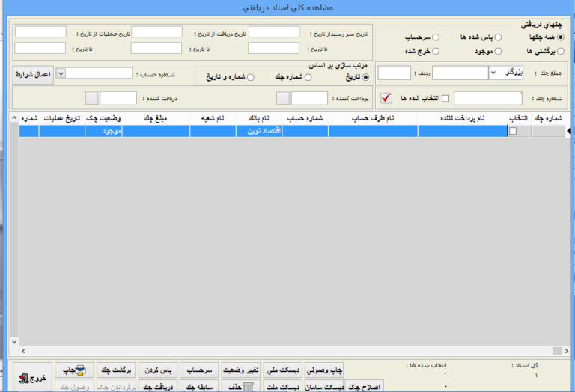575x392 pixels.
Task: Click the دريافت كننده input field
Action: point(118,98)
